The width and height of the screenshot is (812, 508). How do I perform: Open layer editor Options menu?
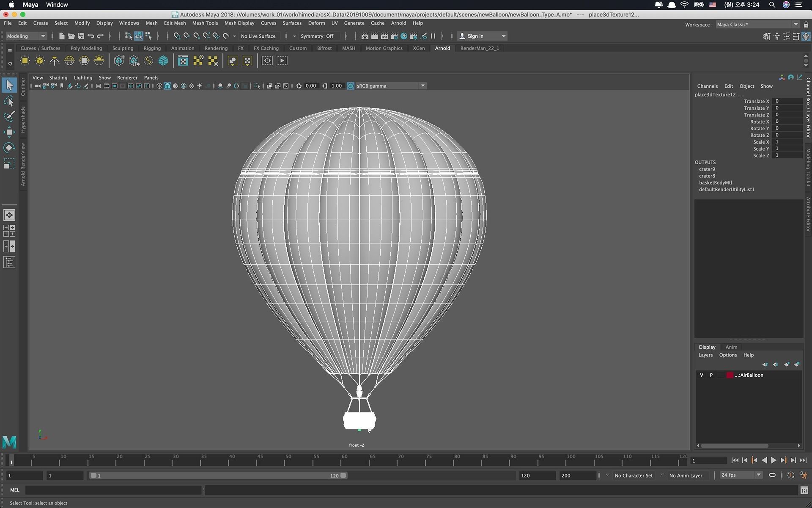click(728, 355)
